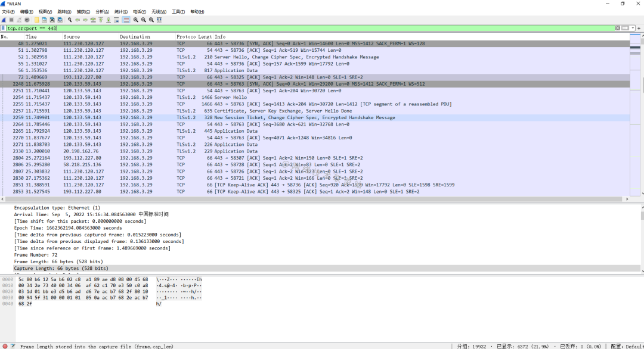The width and height of the screenshot is (644, 349).
Task: Open the display filter bookmark menu
Action: coord(4,29)
